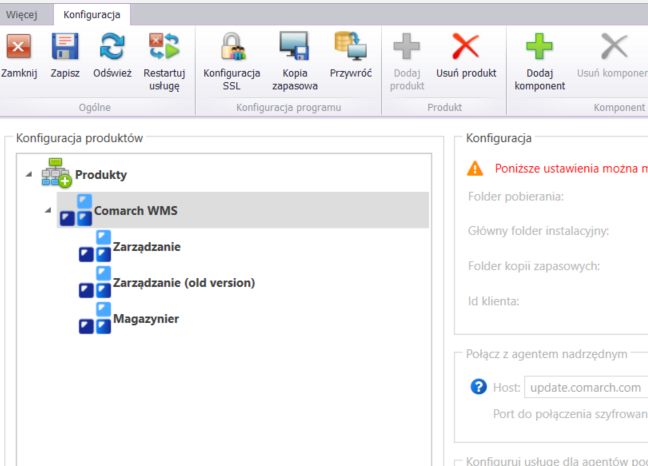Click the blue help icon near Host
Screen dimensions: 648x466
[x=479, y=387]
